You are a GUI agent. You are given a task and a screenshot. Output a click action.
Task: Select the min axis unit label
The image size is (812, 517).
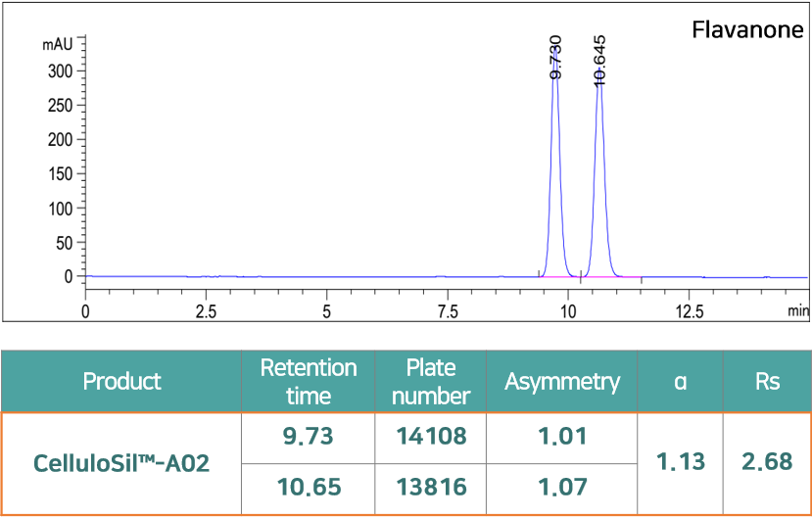point(798,311)
